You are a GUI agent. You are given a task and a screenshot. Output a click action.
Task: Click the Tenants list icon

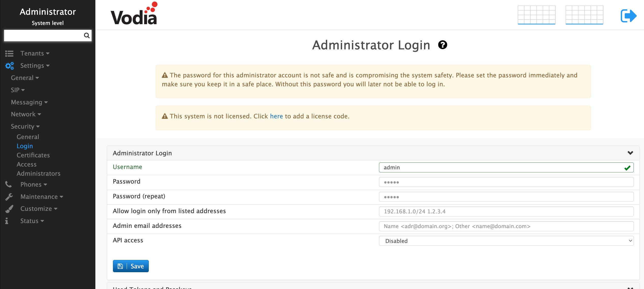point(9,53)
